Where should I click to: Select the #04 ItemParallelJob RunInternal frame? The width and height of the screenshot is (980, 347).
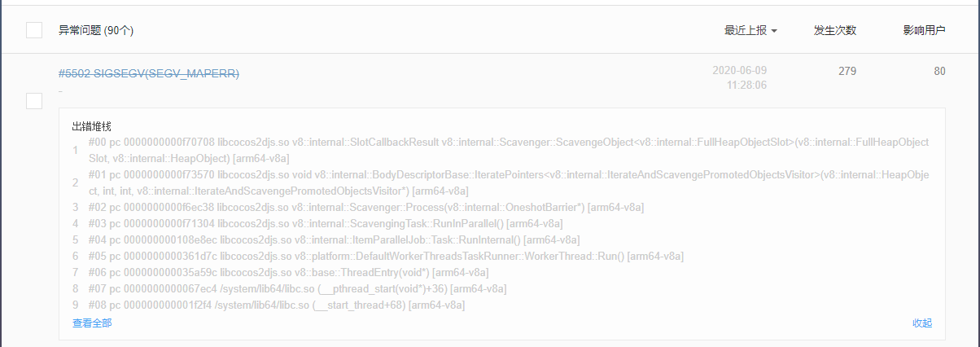(334, 240)
